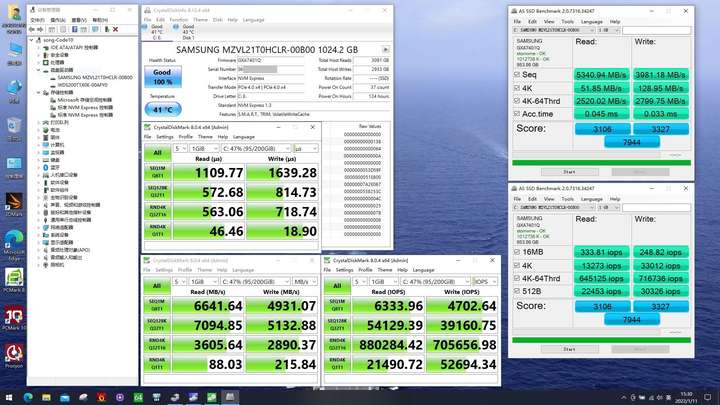Viewport: 720px width, 405px height.
Task: Open the Recycle Bin desktop icon
Action: (x=14, y=129)
